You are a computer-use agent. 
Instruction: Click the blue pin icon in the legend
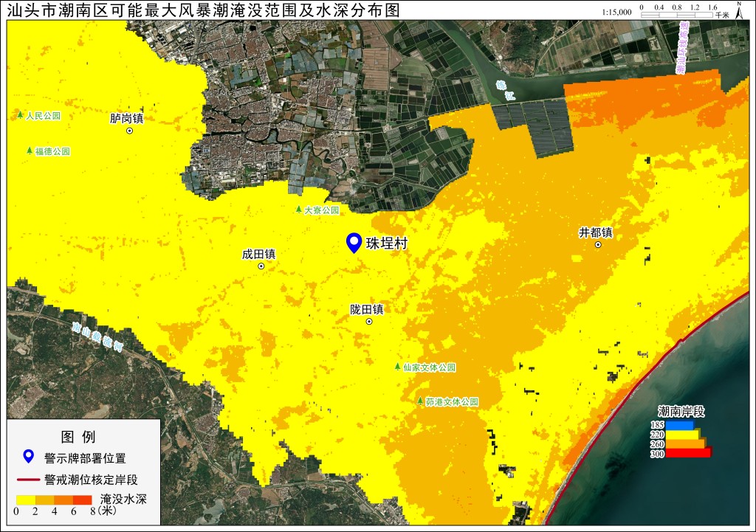point(29,456)
